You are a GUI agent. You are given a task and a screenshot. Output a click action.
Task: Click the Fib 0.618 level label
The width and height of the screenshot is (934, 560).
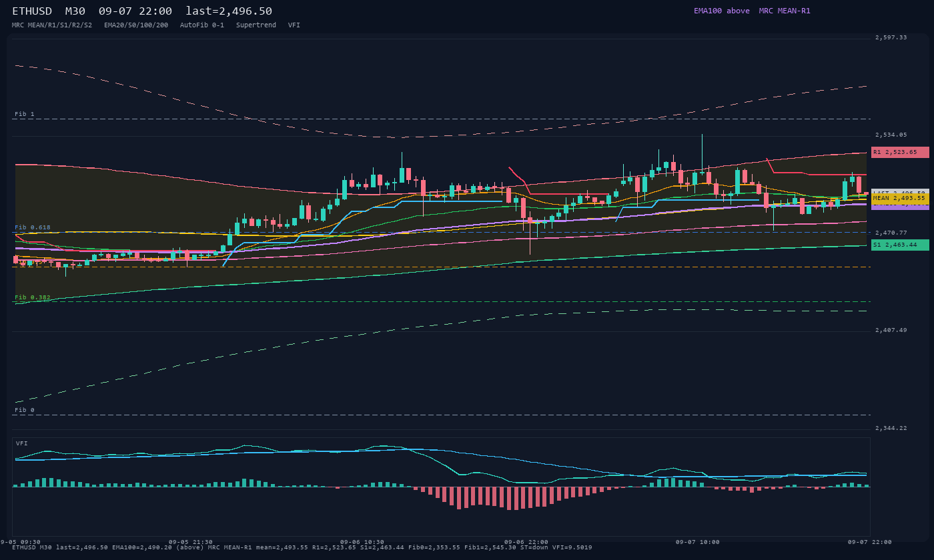(x=33, y=227)
